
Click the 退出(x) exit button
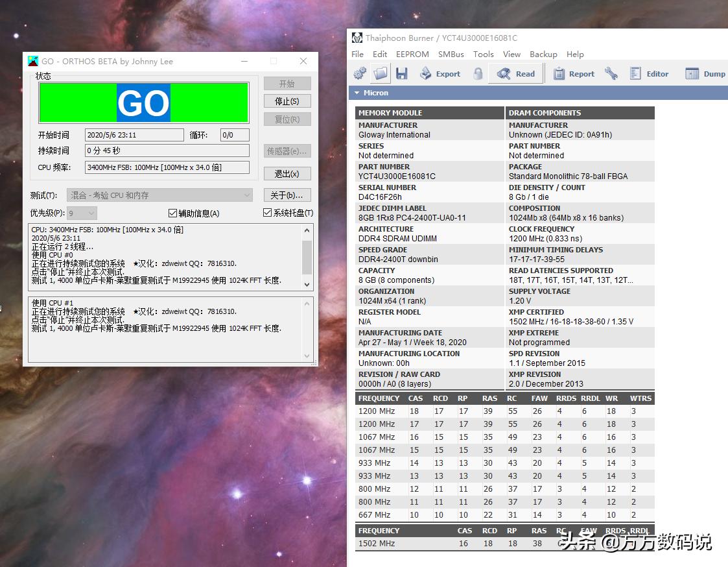tap(287, 174)
